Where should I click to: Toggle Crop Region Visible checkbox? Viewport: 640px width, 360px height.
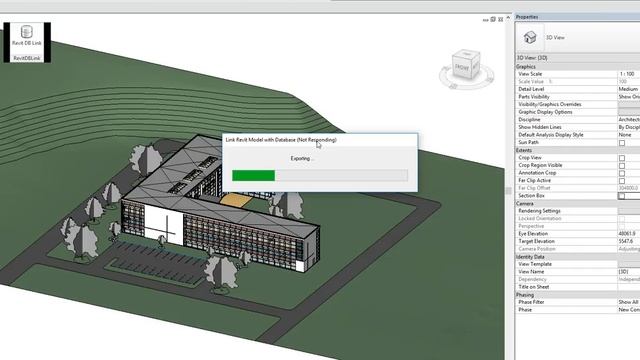coord(622,166)
